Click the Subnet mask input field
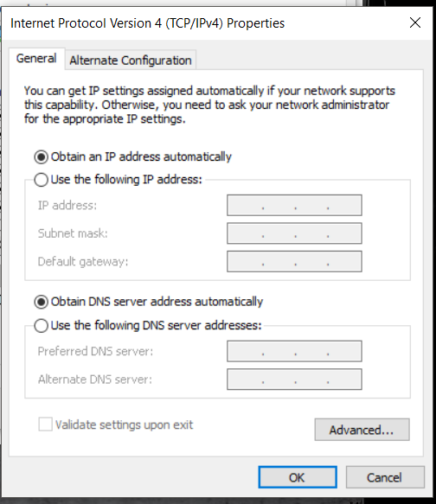Viewport: 436px width, 504px height. [294, 233]
